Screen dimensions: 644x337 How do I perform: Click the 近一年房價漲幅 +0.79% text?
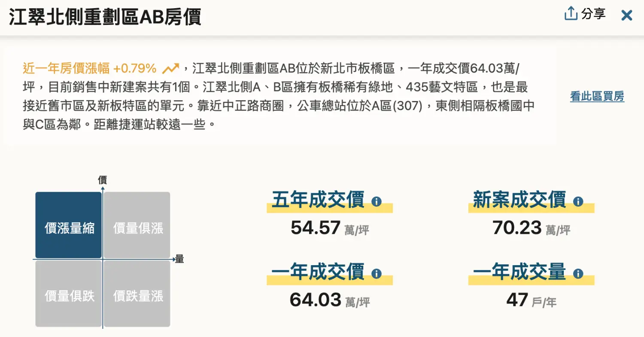[x=89, y=68]
